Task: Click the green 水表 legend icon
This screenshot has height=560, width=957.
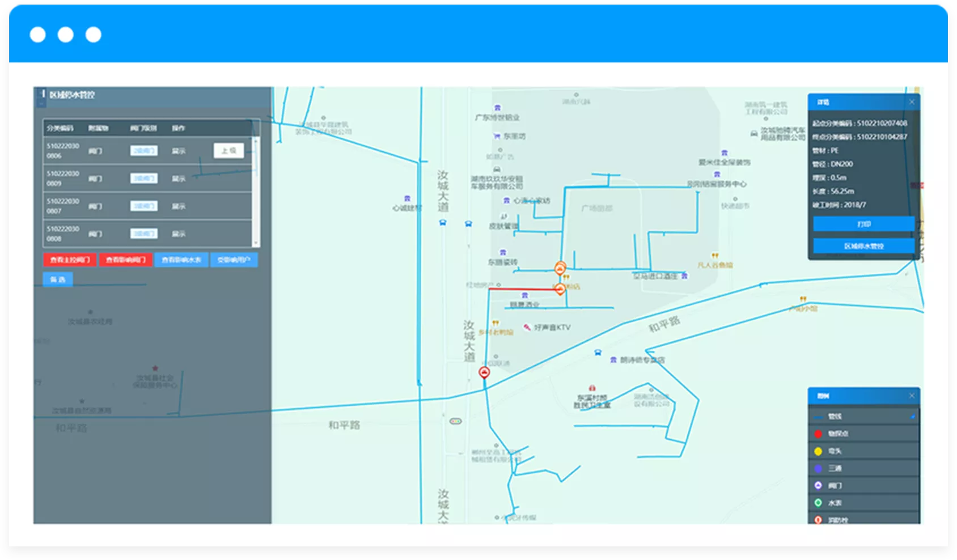Action: tap(818, 502)
